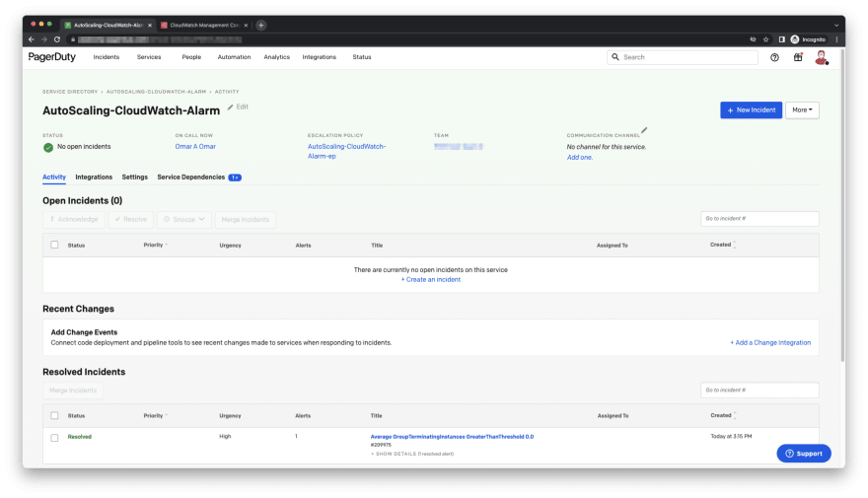The height and width of the screenshot is (498, 868).
Task: Open the Average GroupTerminatingInstances incident title
Action: pos(452,437)
